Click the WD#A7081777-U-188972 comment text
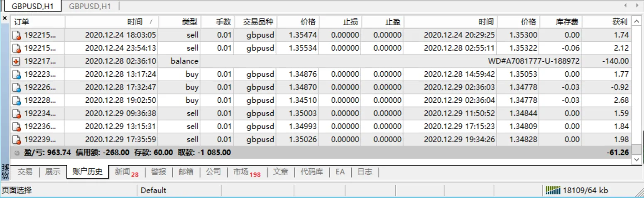The height and width of the screenshot is (198, 644). (534, 61)
